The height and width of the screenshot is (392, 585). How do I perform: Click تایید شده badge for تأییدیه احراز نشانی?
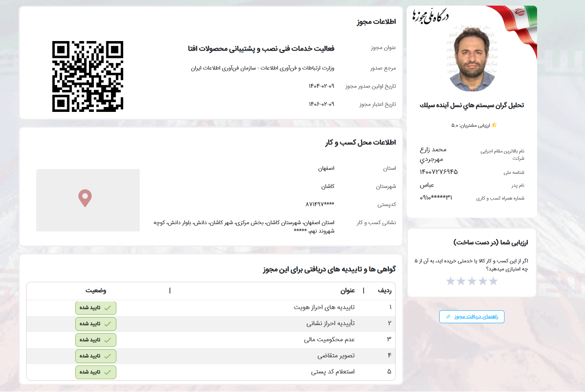(96, 324)
